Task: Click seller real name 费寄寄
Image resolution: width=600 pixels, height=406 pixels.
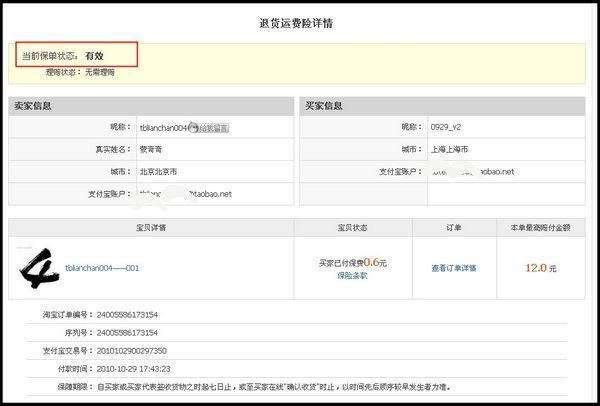Action: pyautogui.click(x=152, y=150)
